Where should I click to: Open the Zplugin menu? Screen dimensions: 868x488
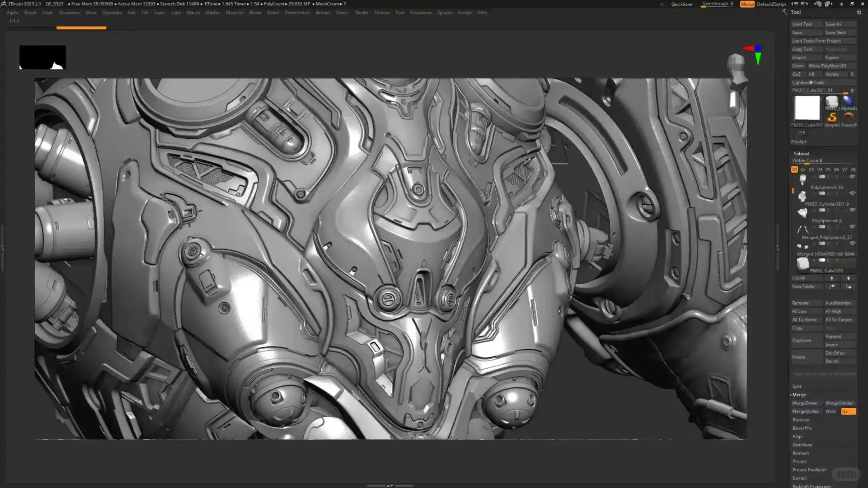[445, 13]
